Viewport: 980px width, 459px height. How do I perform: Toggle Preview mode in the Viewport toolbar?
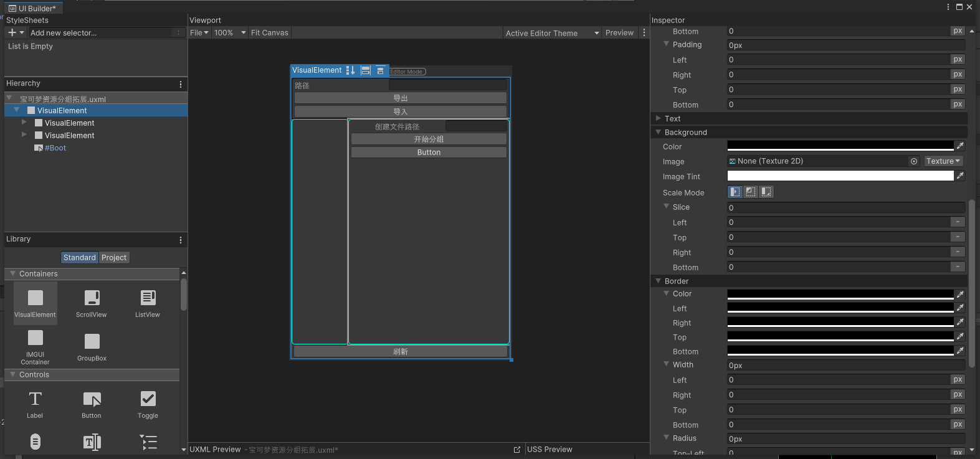click(x=619, y=33)
